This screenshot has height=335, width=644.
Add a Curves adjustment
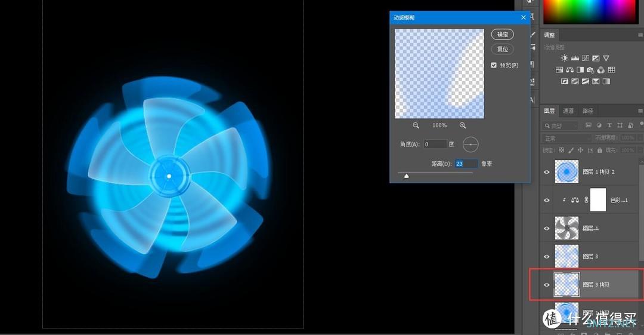pos(586,58)
